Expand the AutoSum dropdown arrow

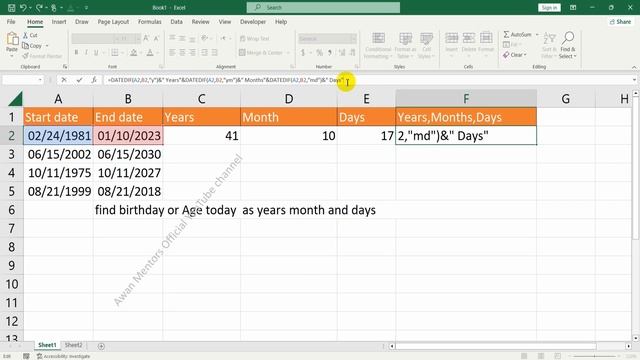pos(537,35)
